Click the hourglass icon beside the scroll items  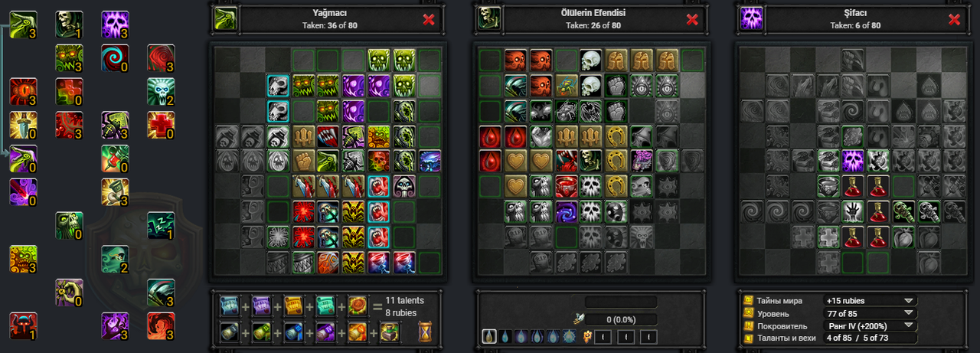click(425, 331)
